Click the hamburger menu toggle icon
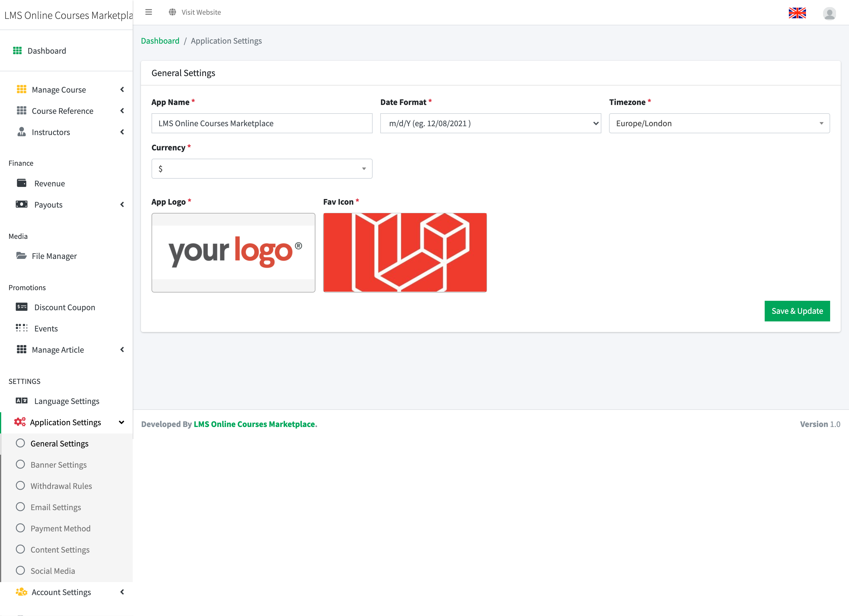 click(x=149, y=12)
